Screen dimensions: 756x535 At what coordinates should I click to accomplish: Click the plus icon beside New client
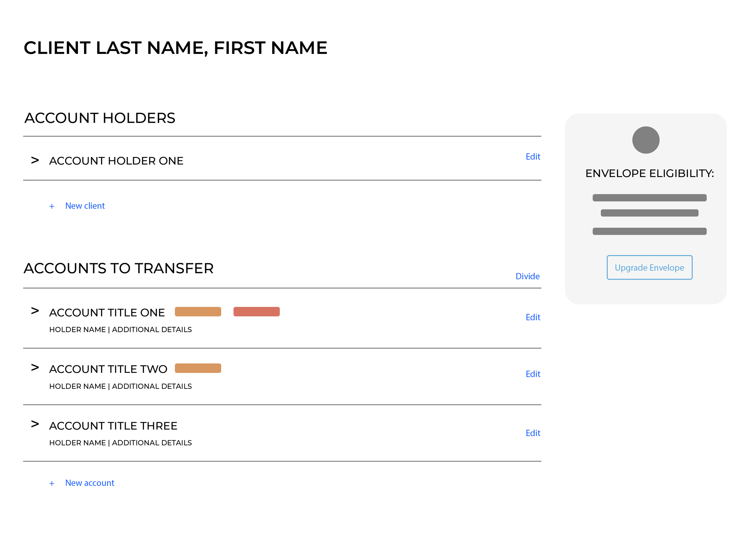pos(52,207)
